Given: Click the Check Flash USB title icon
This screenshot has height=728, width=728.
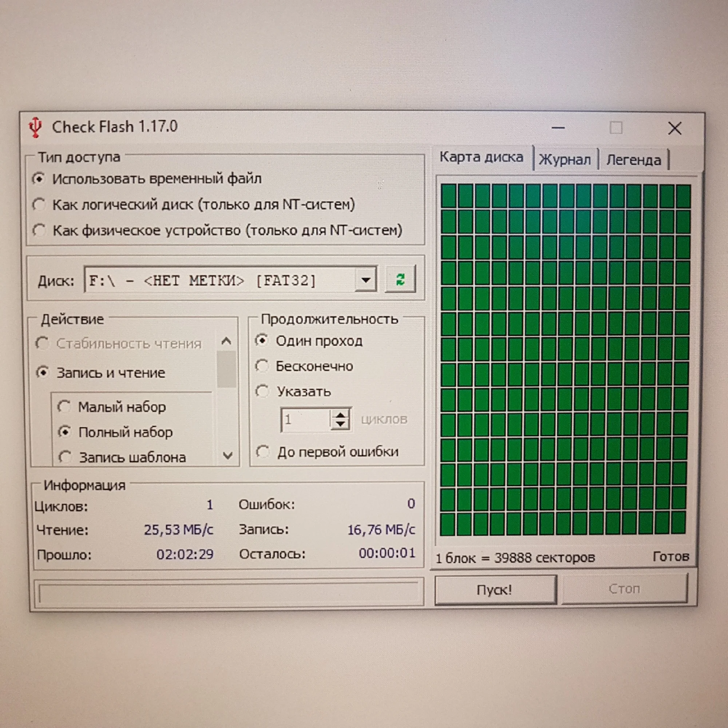Looking at the screenshot, I should (35, 127).
